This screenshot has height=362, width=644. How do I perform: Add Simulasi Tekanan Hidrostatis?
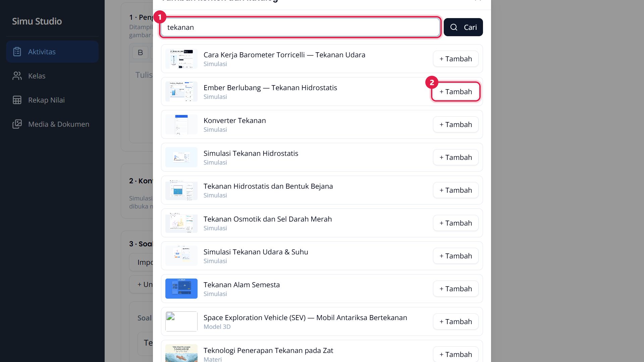(455, 157)
